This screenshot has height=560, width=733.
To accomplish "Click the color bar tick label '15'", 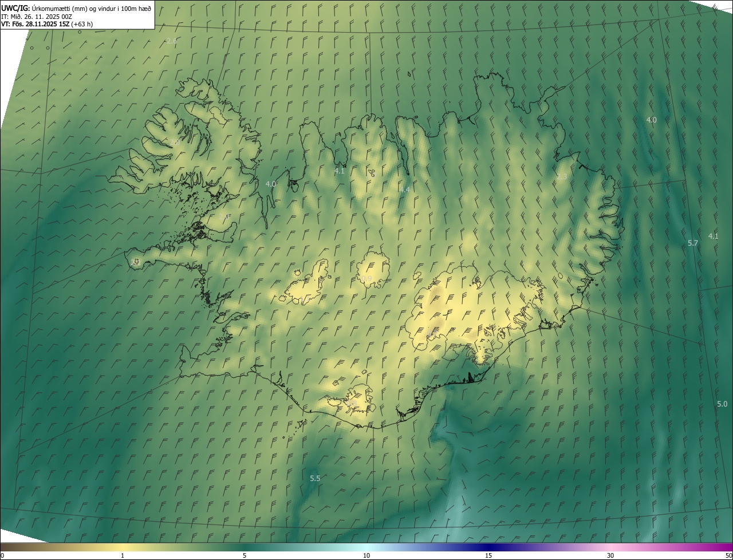I will point(488,555).
